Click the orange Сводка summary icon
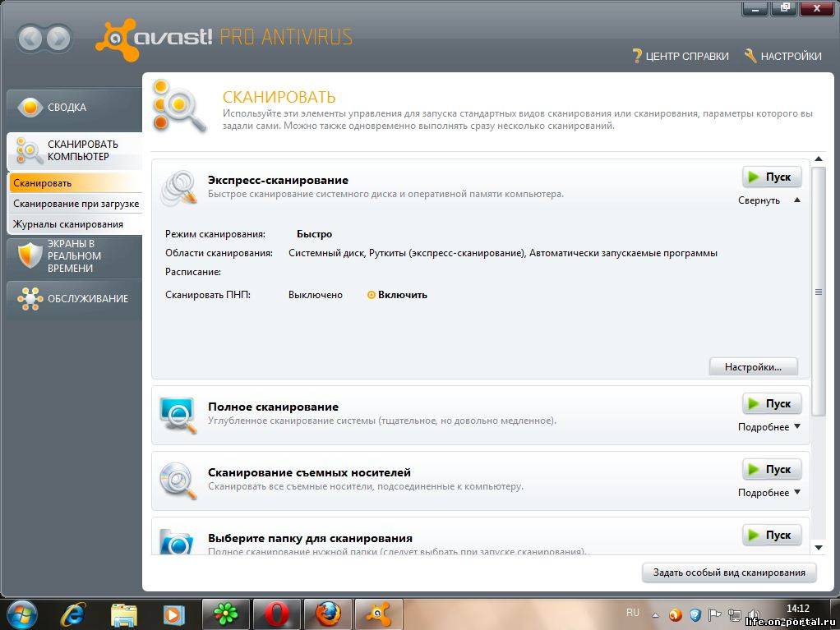The height and width of the screenshot is (630, 840). [30, 107]
